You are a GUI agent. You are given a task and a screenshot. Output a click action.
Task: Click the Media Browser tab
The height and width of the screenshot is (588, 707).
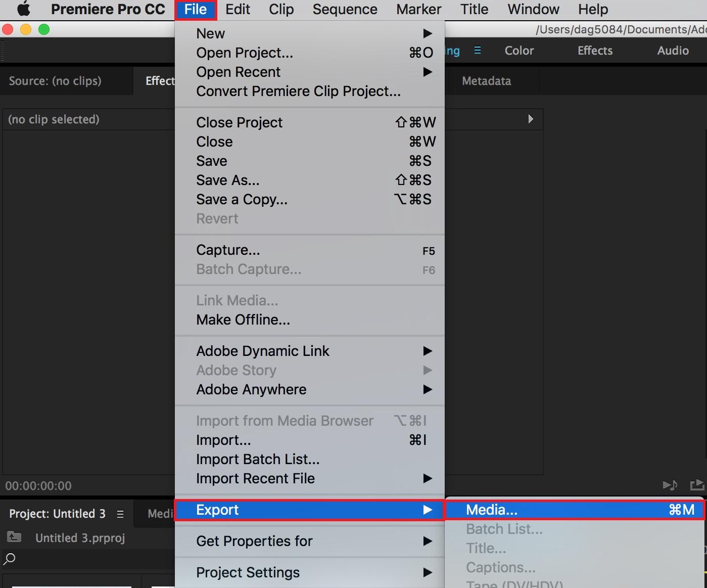point(161,514)
